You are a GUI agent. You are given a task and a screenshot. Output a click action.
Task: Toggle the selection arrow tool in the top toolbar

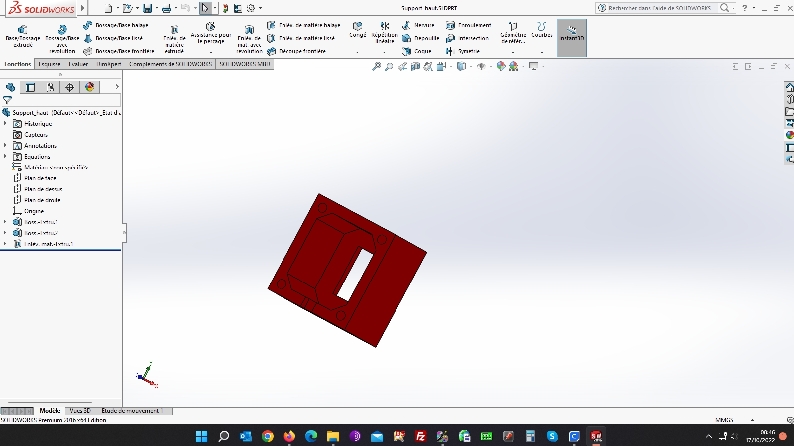point(205,8)
